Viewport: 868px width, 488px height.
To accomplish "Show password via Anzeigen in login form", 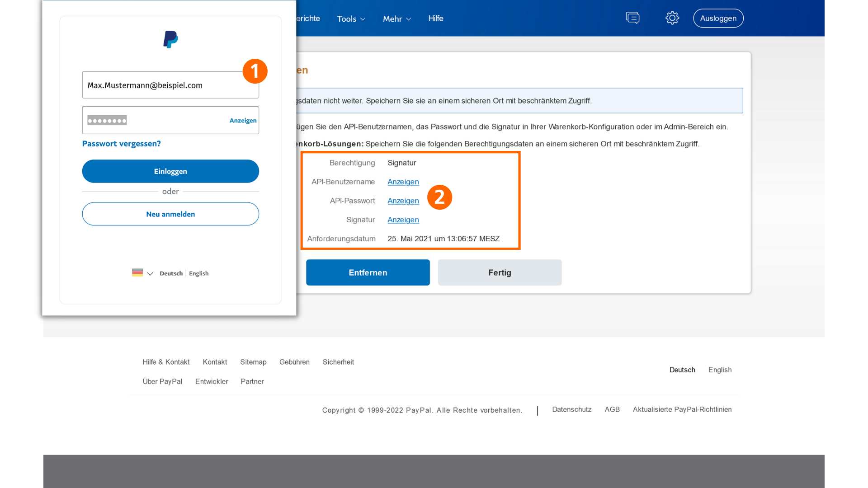I will click(243, 120).
